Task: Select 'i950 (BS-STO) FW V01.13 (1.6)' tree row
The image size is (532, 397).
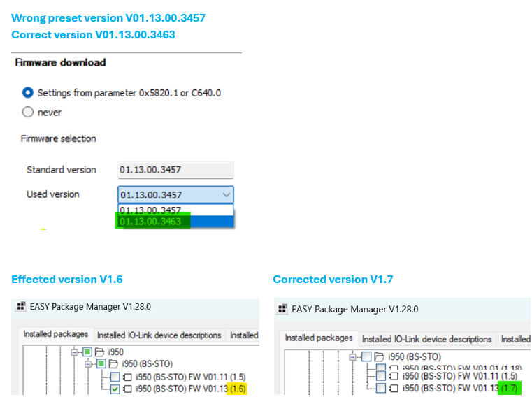Action: (x=191, y=389)
